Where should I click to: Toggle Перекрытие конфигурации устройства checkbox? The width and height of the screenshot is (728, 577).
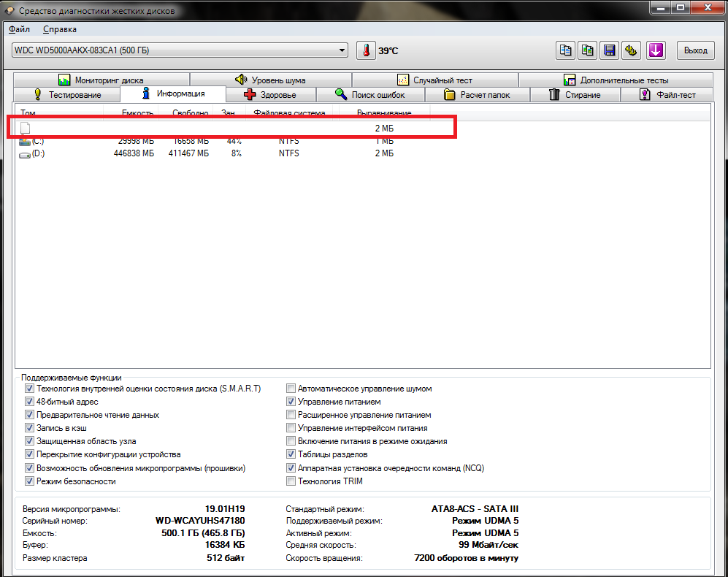pos(29,454)
